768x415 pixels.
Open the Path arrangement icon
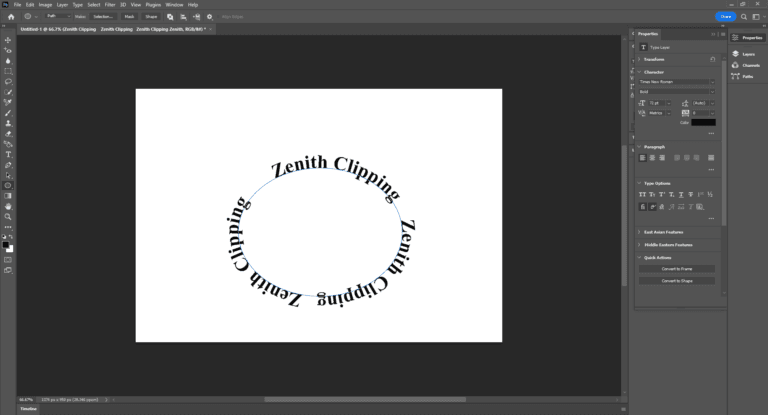[196, 17]
